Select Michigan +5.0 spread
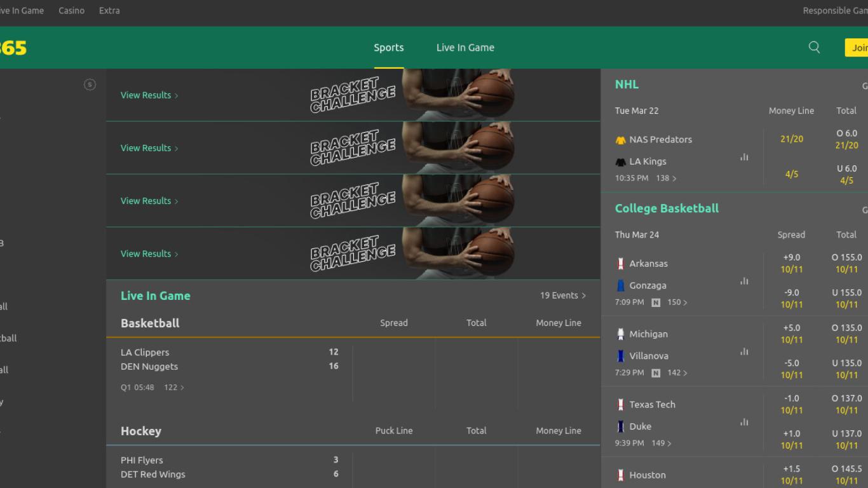Image resolution: width=868 pixels, height=488 pixels. pos(792,334)
